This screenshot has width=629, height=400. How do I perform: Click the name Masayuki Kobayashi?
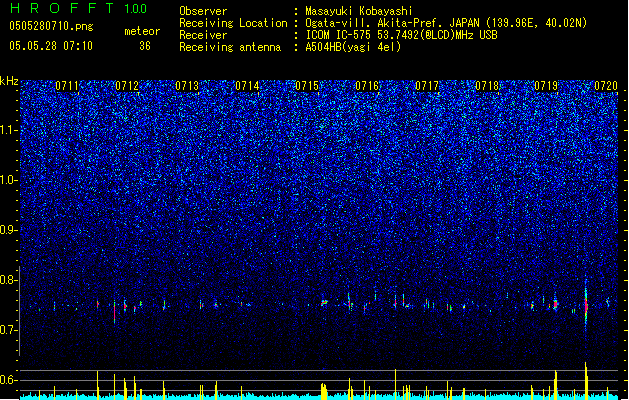click(359, 11)
